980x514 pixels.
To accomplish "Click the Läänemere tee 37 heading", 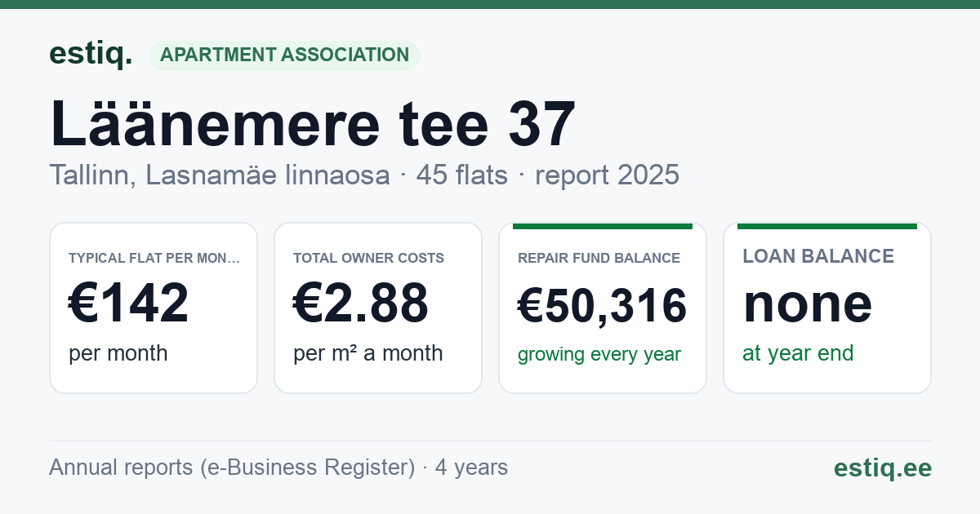I will (313, 123).
